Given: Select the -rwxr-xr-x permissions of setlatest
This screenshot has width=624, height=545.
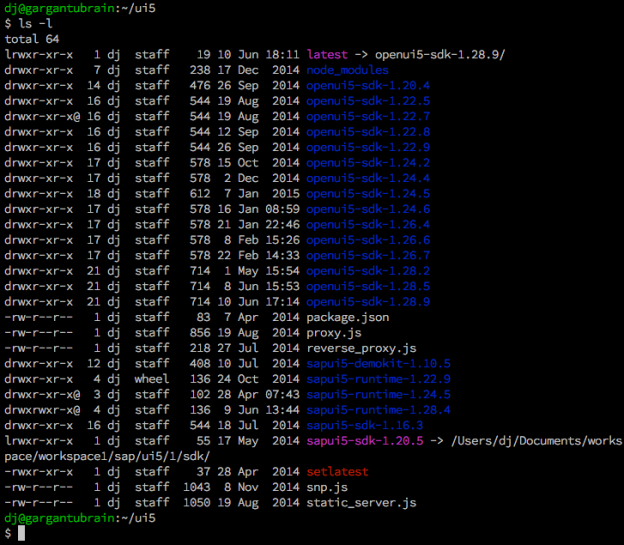Looking at the screenshot, I should [39, 472].
